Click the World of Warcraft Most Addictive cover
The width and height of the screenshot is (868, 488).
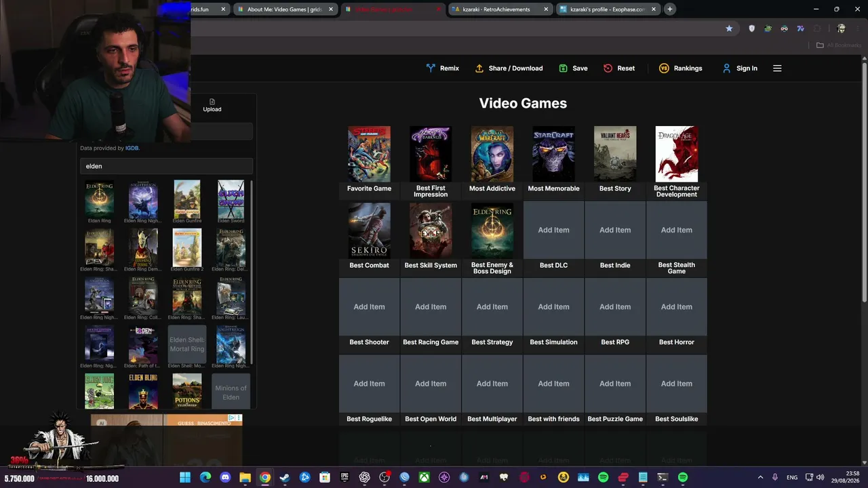click(492, 154)
